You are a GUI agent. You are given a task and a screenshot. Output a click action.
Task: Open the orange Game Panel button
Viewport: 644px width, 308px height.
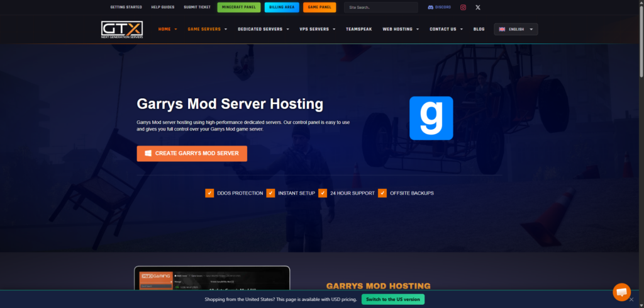point(319,8)
